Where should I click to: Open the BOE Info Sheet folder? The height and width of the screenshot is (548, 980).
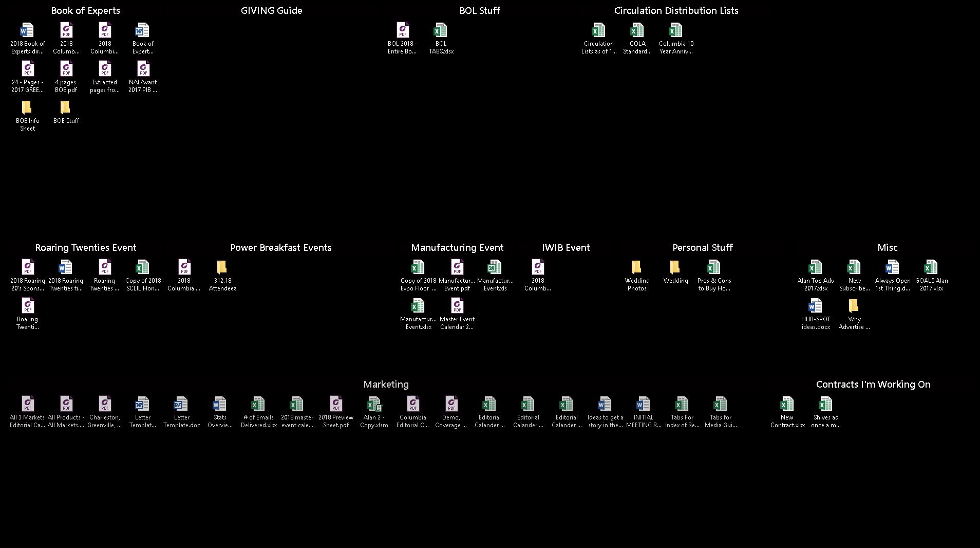[27, 116]
